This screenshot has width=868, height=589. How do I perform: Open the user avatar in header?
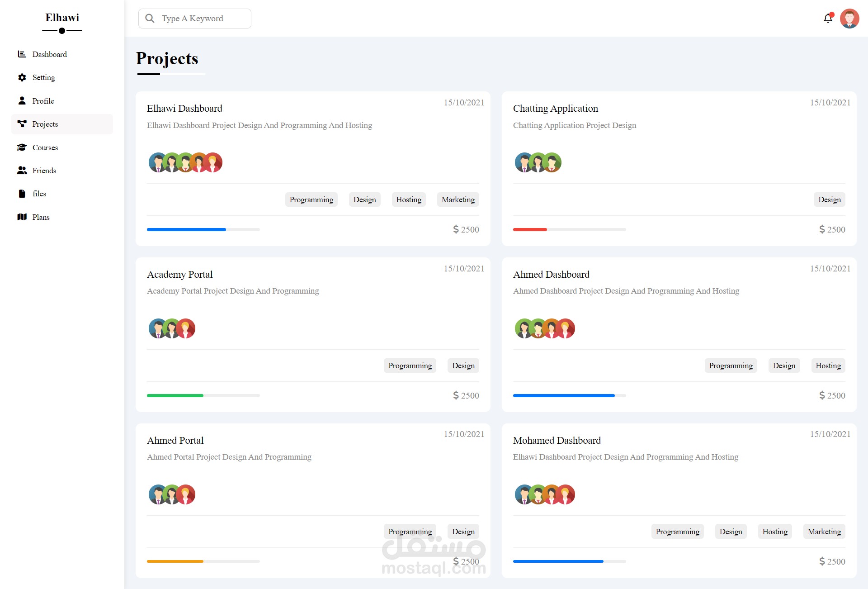tap(849, 19)
